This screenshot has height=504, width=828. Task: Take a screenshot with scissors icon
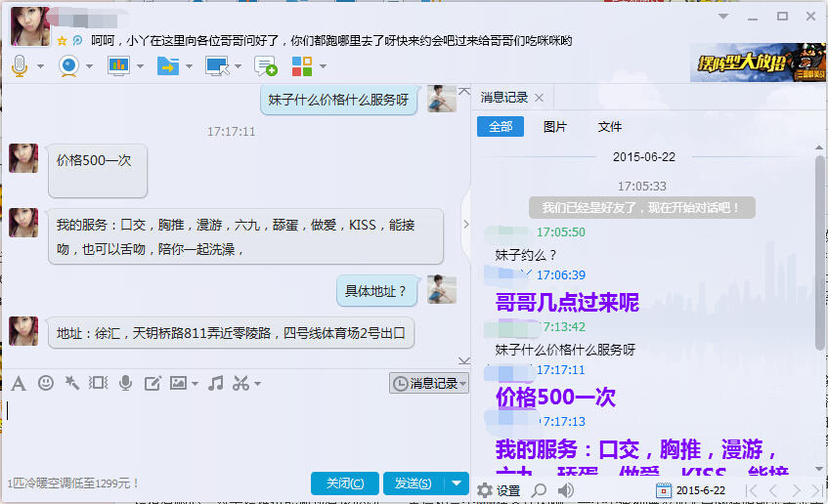click(241, 383)
